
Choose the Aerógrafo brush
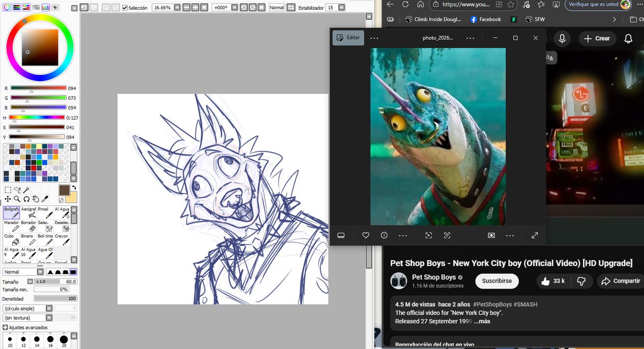click(x=28, y=213)
